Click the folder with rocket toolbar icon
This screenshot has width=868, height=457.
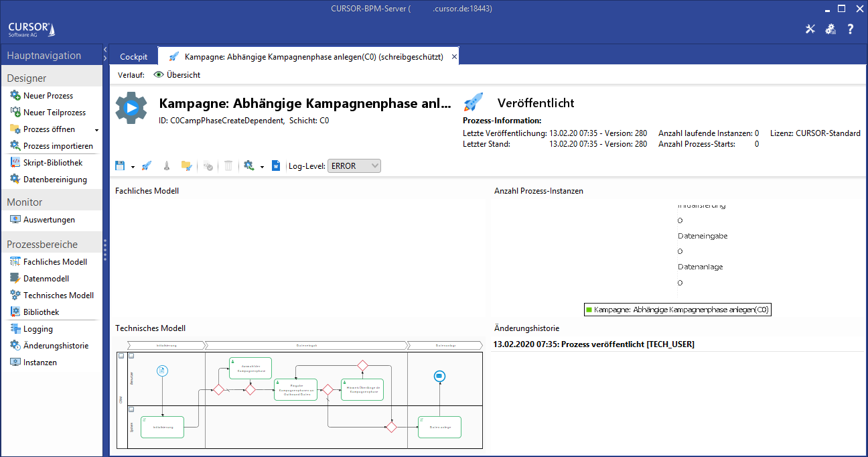186,166
